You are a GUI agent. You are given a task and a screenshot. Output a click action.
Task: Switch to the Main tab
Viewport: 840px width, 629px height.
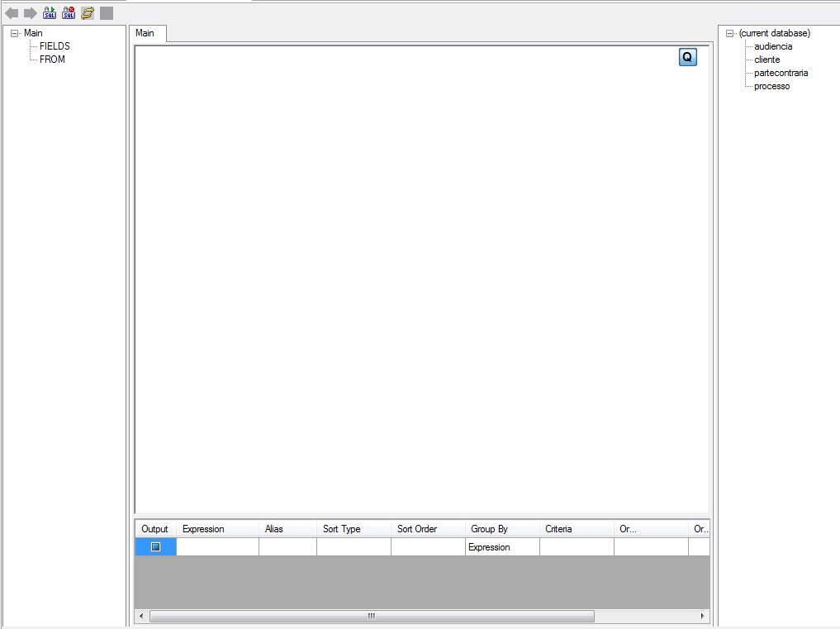[145, 33]
